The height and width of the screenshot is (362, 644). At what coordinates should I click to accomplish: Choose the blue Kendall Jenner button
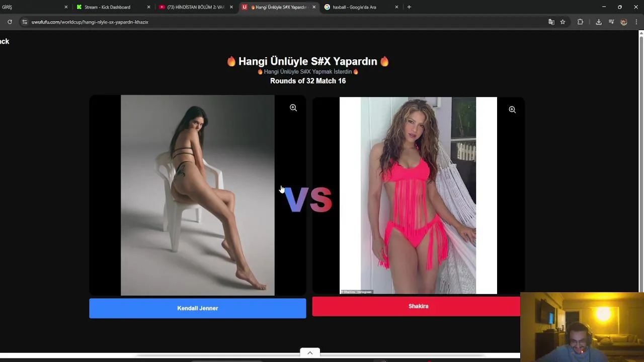198,308
